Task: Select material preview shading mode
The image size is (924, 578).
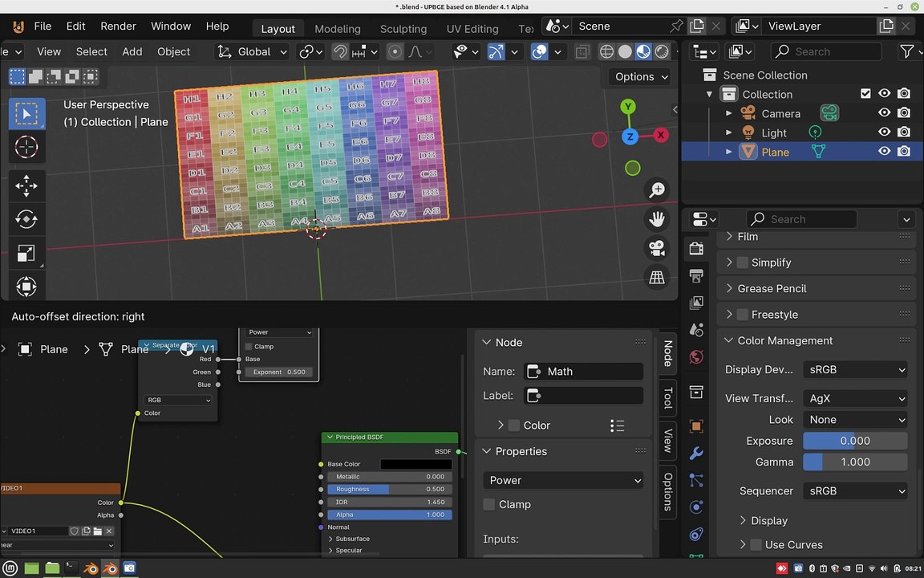Action: point(643,52)
